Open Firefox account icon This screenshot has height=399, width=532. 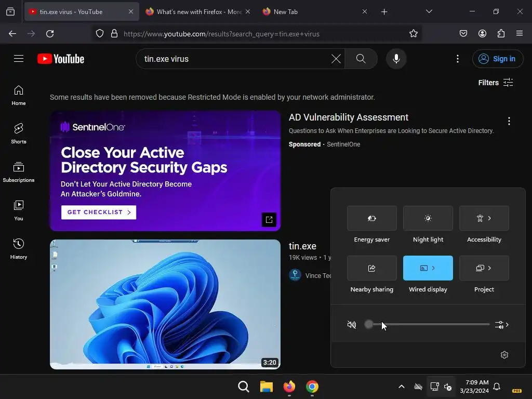(482, 34)
